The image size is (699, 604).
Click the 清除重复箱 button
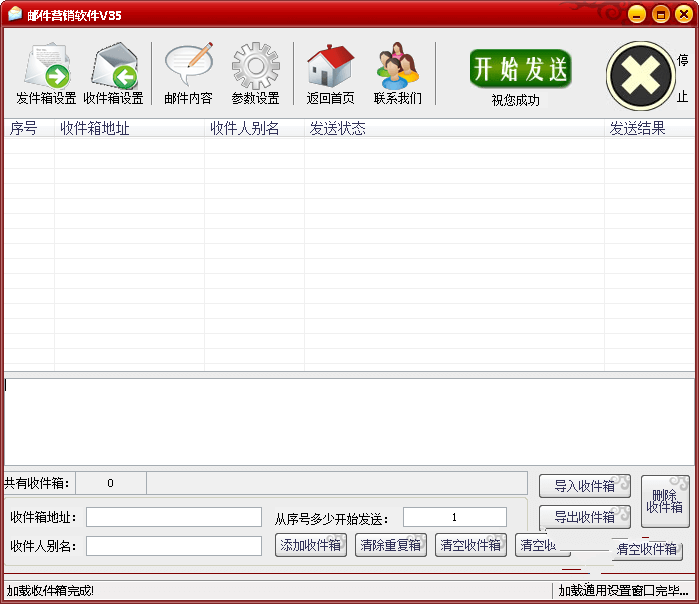pyautogui.click(x=391, y=545)
